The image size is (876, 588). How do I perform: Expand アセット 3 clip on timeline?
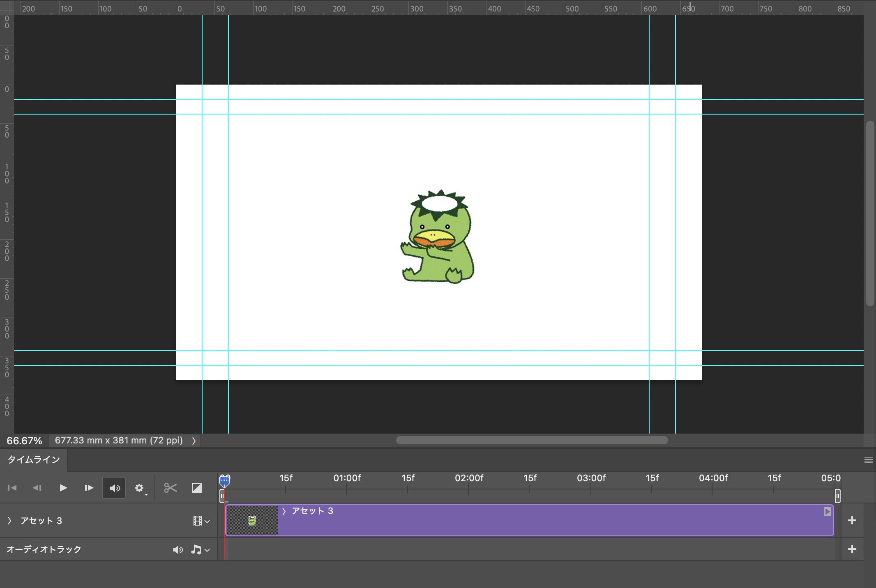coord(284,511)
